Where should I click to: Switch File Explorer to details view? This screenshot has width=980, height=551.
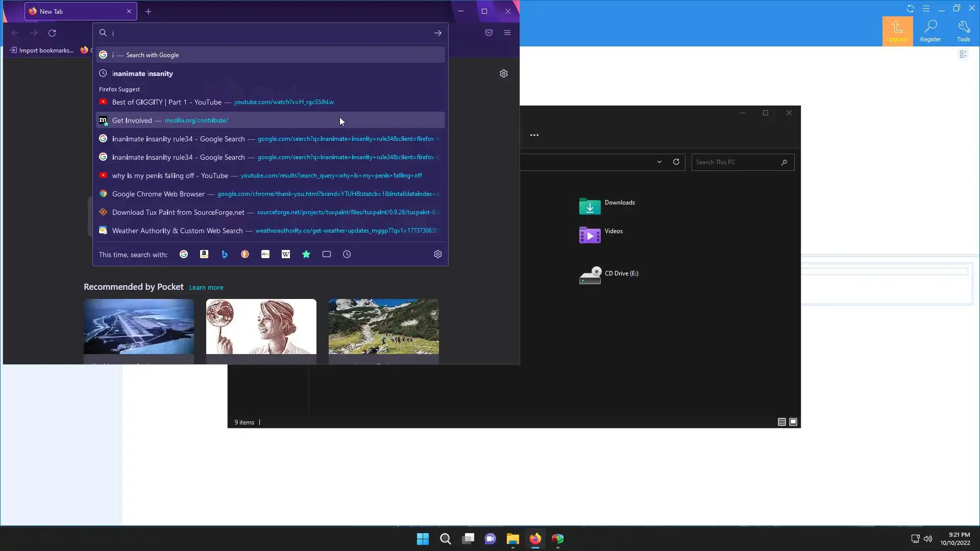click(x=781, y=422)
